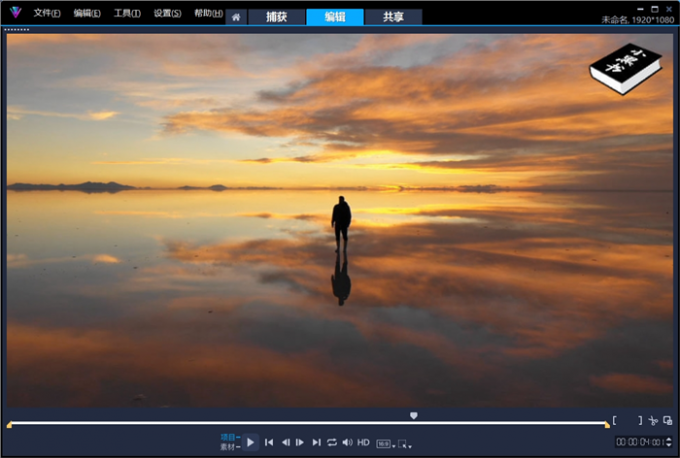Open the 共享 (Share) tab
Viewport: 680px width, 458px height.
pyautogui.click(x=393, y=17)
